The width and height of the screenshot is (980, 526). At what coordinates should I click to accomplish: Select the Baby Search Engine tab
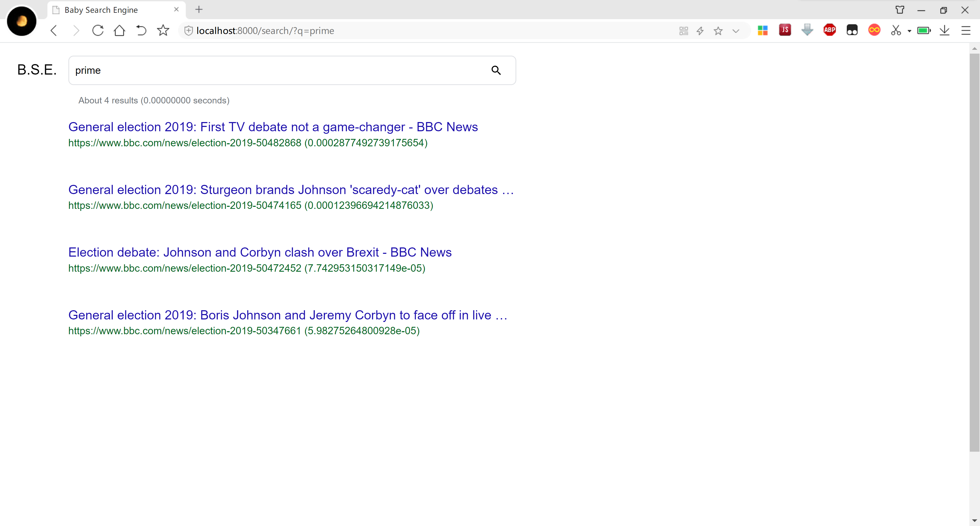101,10
